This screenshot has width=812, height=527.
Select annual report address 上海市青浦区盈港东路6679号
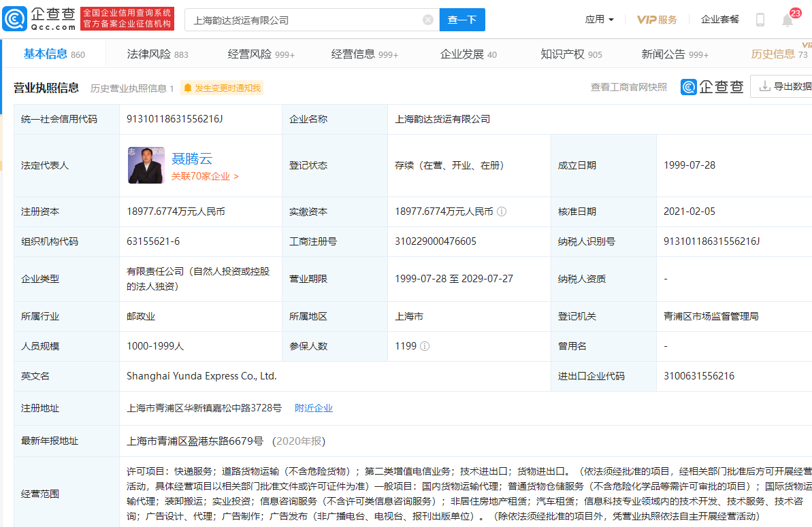195,441
